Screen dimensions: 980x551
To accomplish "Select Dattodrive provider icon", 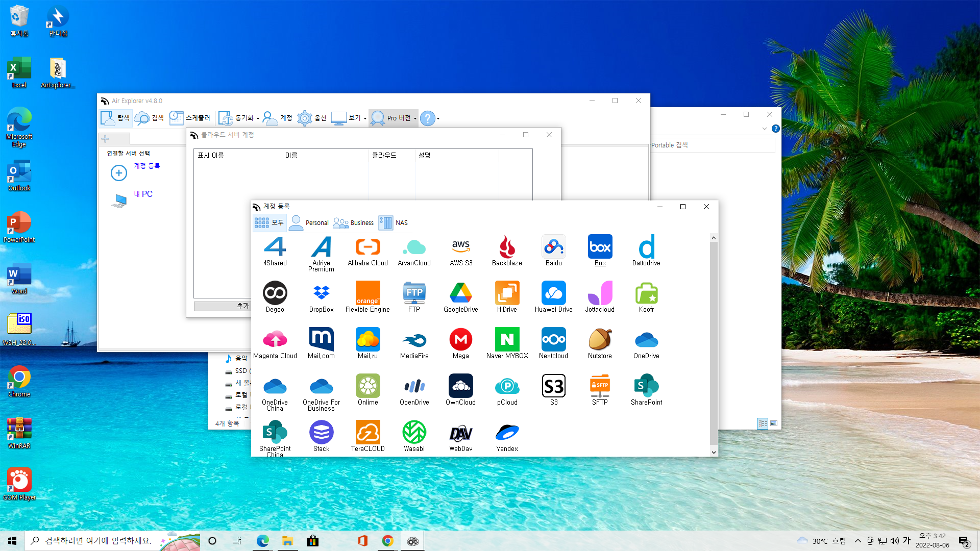I will pos(646,251).
